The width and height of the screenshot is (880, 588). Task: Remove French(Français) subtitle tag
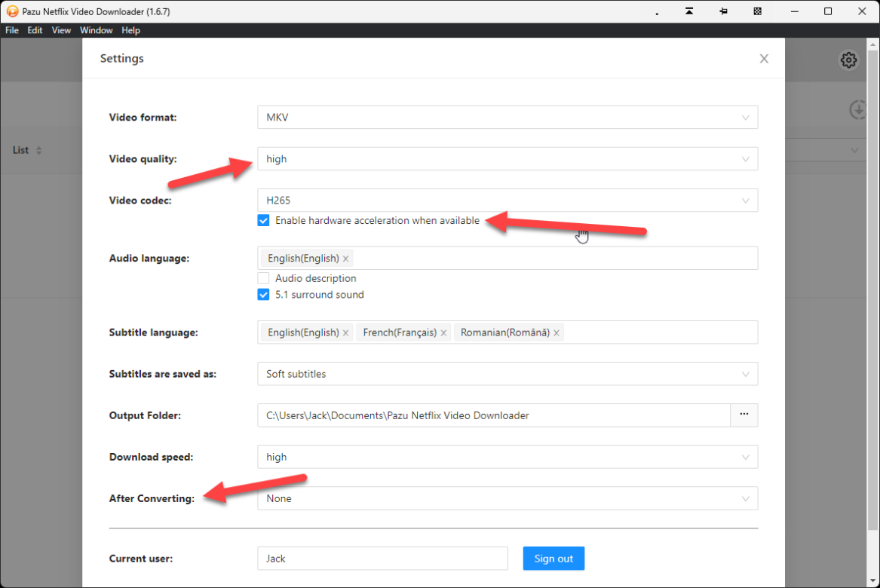[443, 332]
